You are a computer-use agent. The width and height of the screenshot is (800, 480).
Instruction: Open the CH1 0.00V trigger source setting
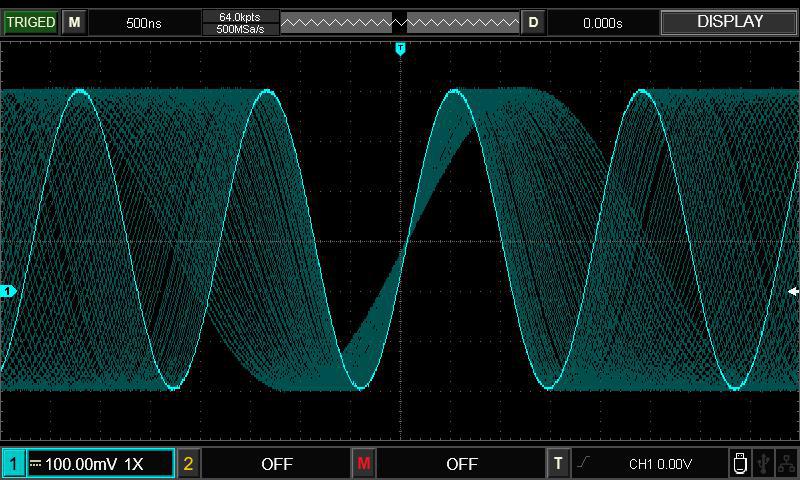coord(660,464)
